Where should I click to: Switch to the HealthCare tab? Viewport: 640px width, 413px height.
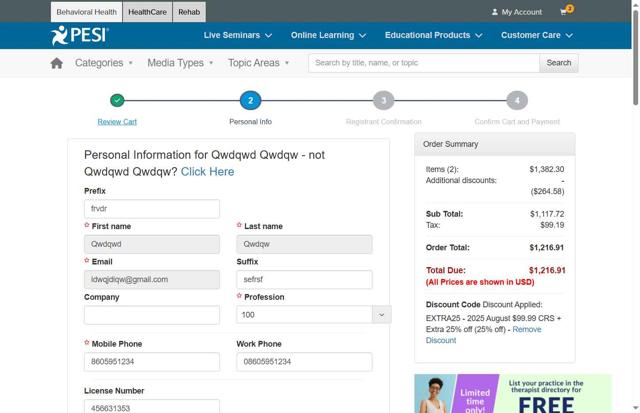tap(147, 12)
